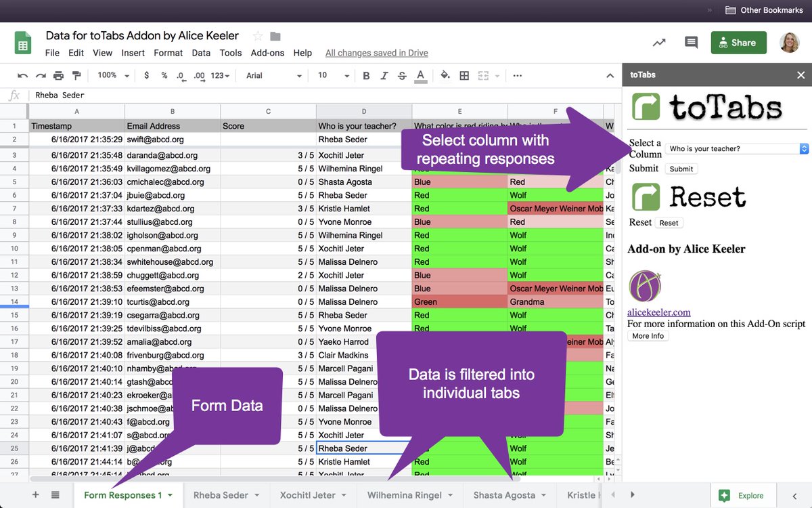The height and width of the screenshot is (508, 812).
Task: Apply strikethrough formatting
Action: [x=401, y=75]
